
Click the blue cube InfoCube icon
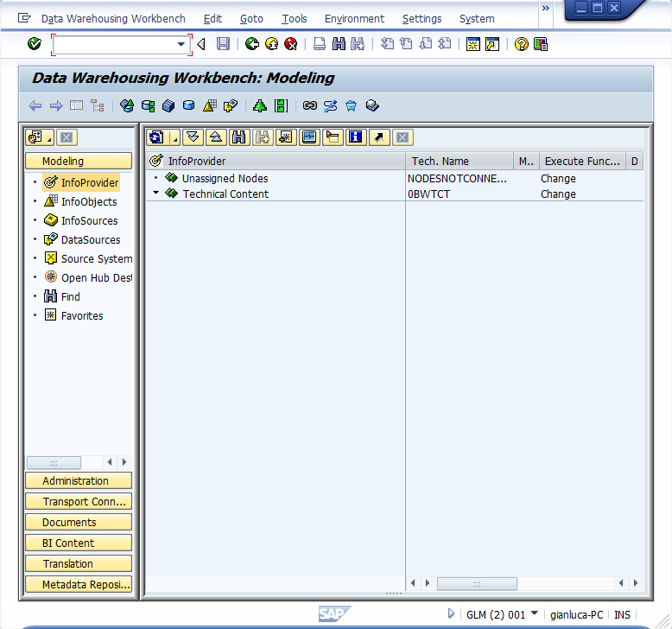point(168,105)
